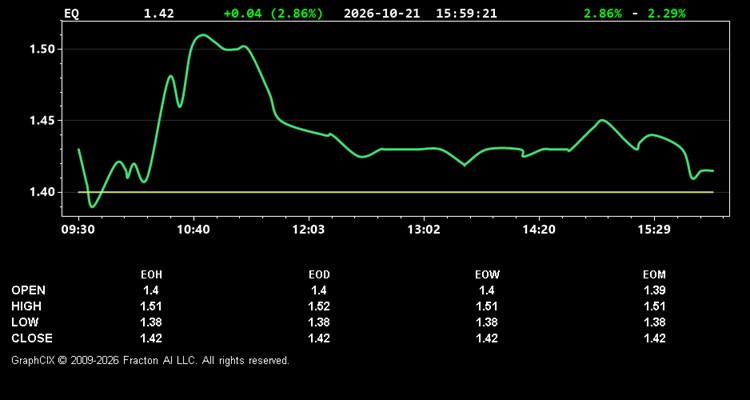The image size is (750, 400).
Task: Select the EOH column header
Action: (151, 275)
